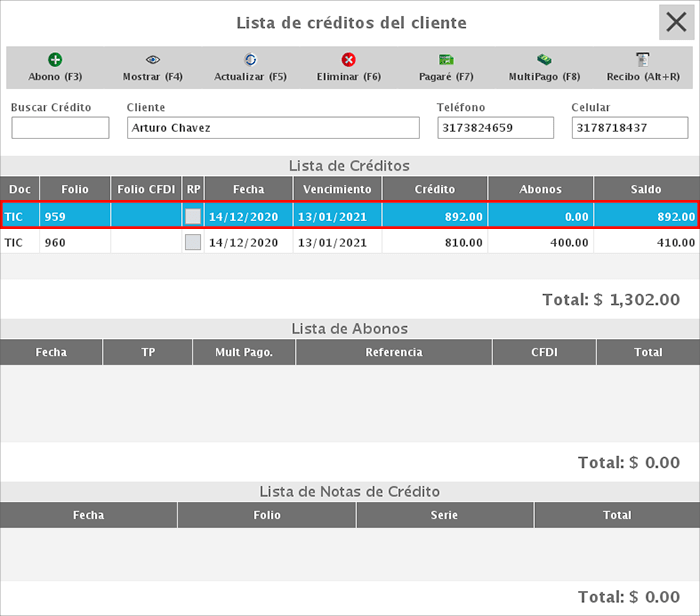Tick the RP checkbox for folio 960
This screenshot has width=700, height=616.
pyautogui.click(x=193, y=242)
